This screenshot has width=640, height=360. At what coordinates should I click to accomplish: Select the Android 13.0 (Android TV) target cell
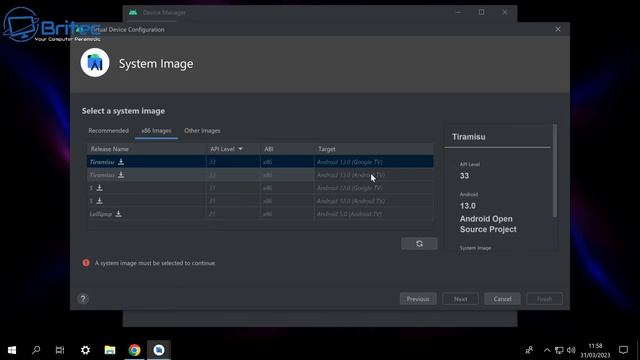351,175
